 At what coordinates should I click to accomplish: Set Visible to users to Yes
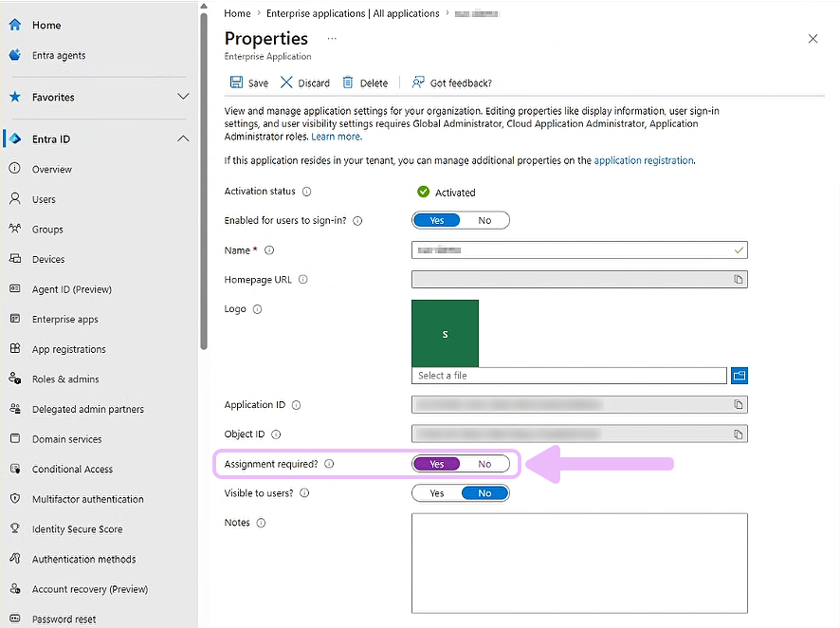(x=437, y=493)
